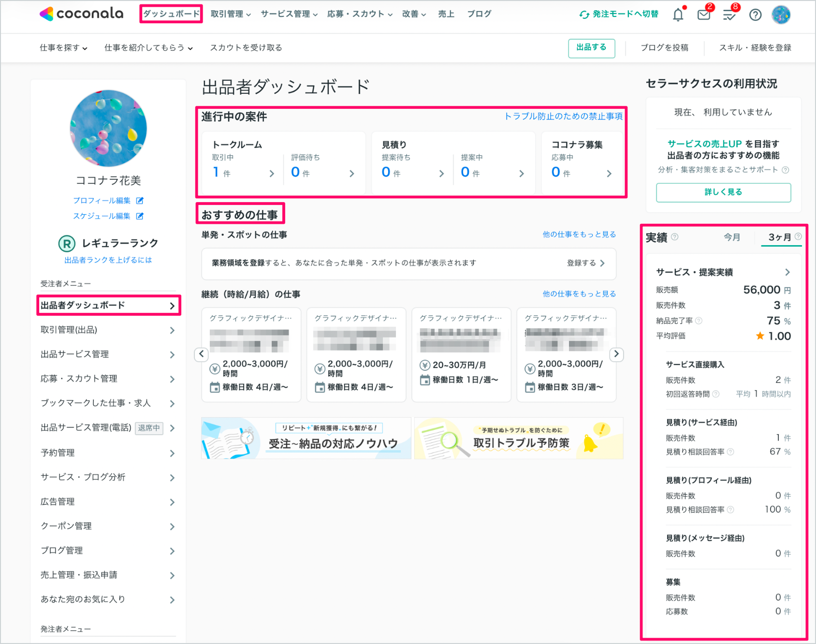This screenshot has height=644, width=816.
Task: Click 他の仕事をもっと見る for 継続の仕事
Action: click(579, 294)
